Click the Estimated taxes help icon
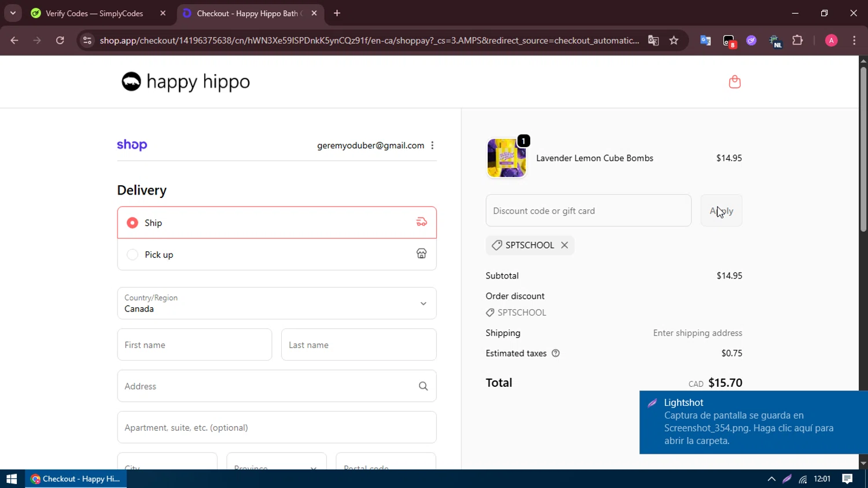 point(556,353)
